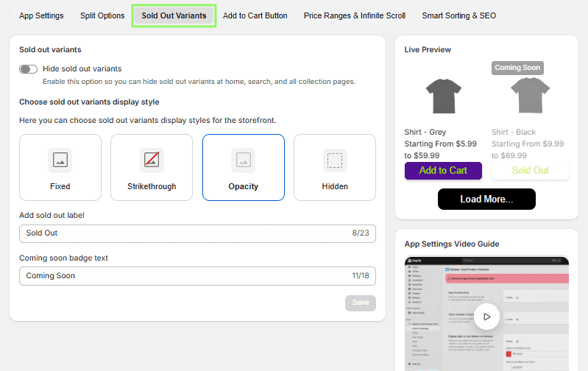Click 'App Settings Video Guide' heading
The height and width of the screenshot is (371, 588).
[452, 244]
